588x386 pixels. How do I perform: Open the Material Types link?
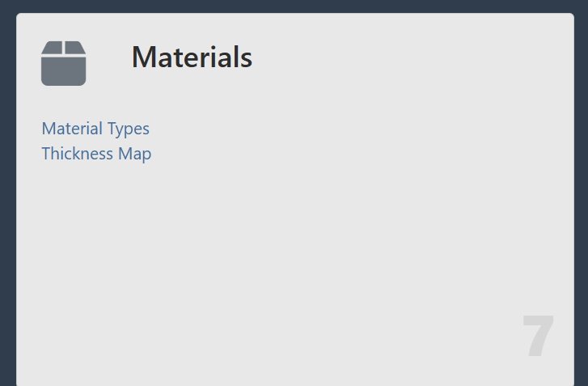tap(95, 129)
